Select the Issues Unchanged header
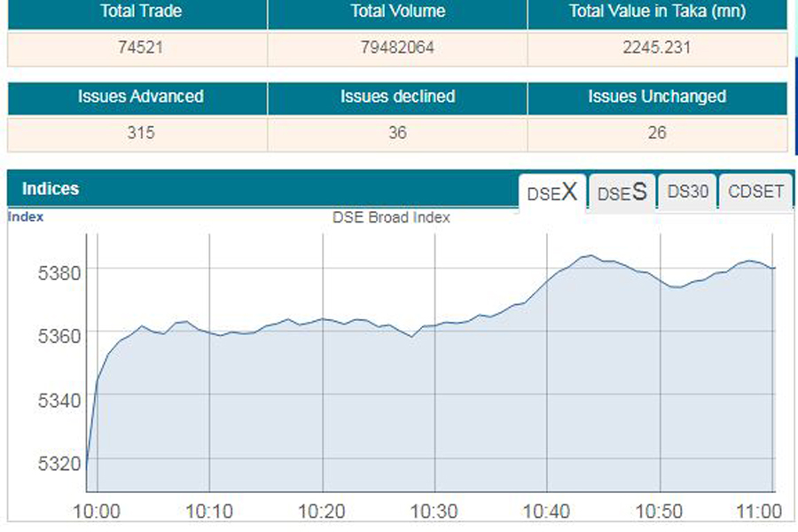 coord(657,97)
